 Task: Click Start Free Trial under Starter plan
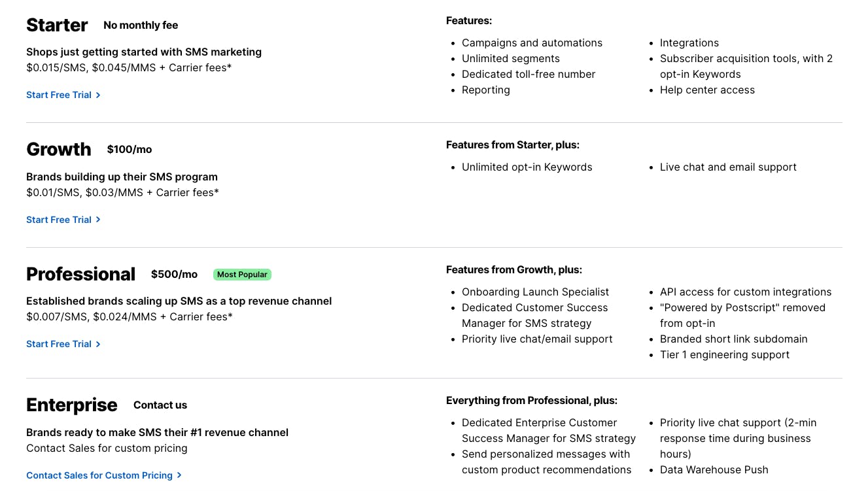click(x=59, y=95)
